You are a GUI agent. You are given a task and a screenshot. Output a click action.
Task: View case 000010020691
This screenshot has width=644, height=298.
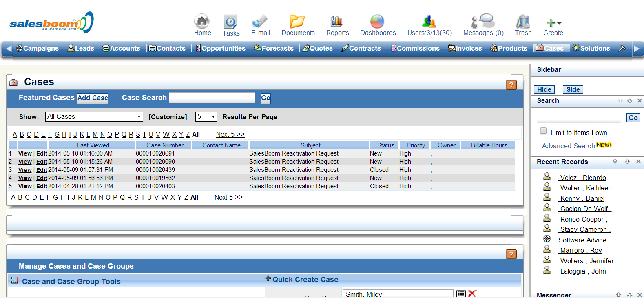point(25,153)
